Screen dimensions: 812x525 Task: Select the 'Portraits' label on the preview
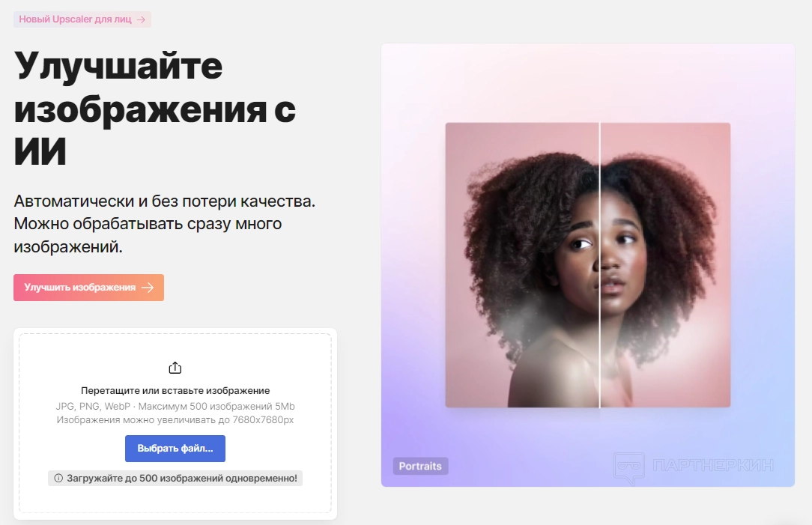point(420,466)
